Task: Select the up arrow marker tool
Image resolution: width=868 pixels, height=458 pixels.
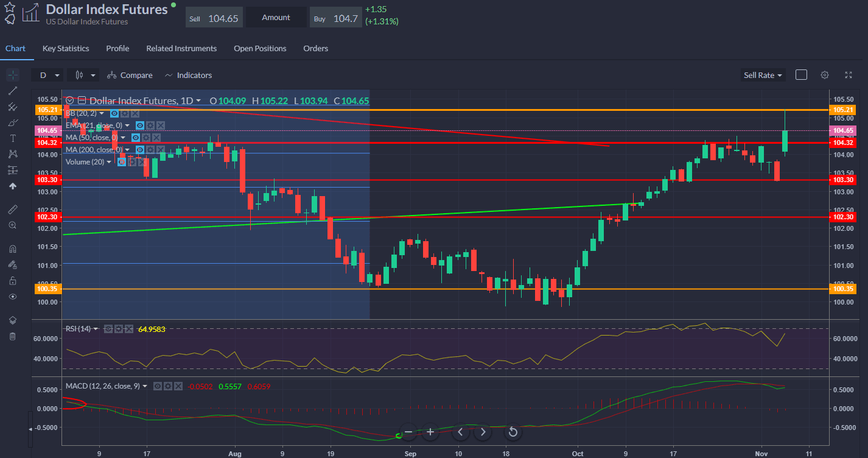Action: pos(13,186)
